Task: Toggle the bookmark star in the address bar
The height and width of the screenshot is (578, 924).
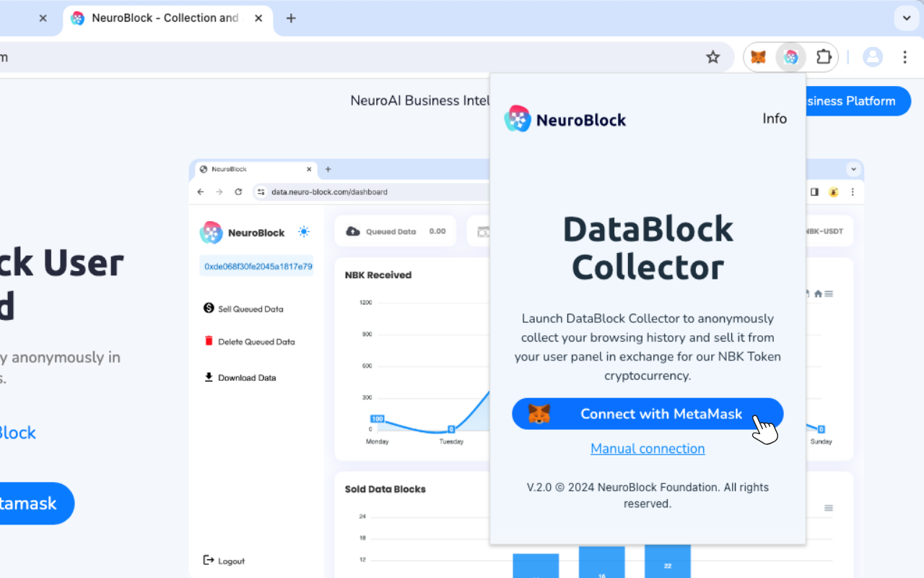Action: (x=713, y=56)
